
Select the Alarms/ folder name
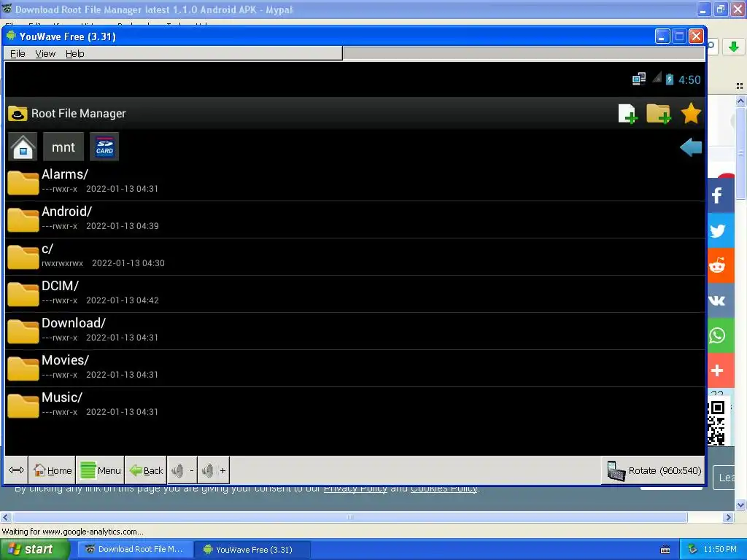point(65,174)
